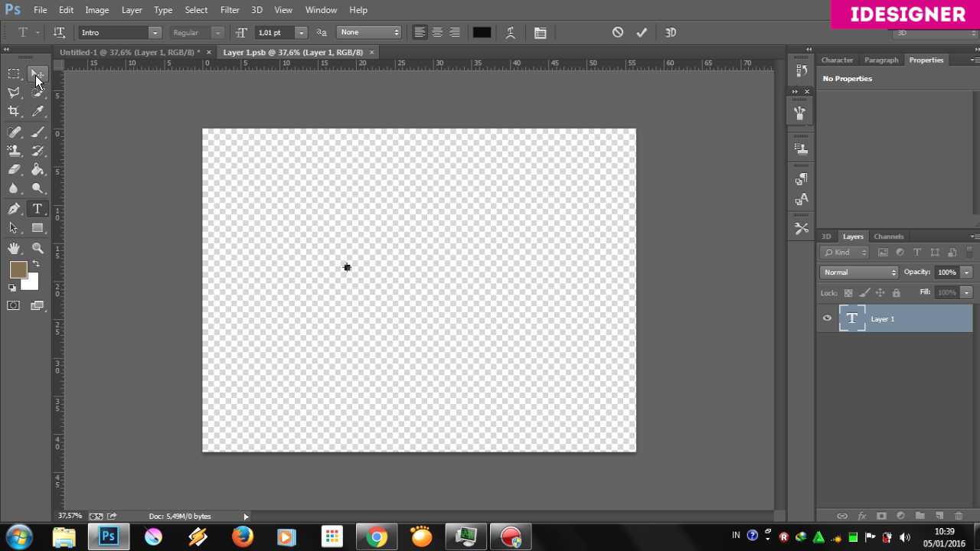980x551 pixels.
Task: Center align the text
Action: 437,32
